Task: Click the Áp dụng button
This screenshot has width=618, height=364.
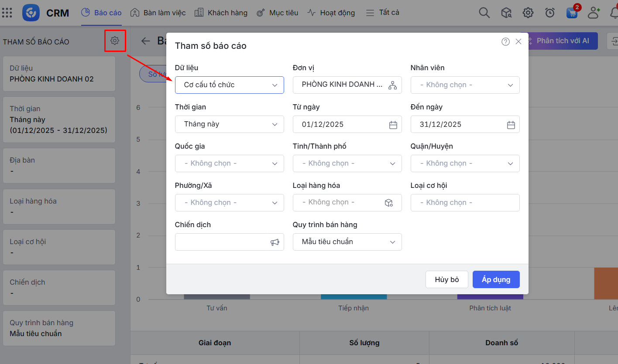Action: pos(496,279)
